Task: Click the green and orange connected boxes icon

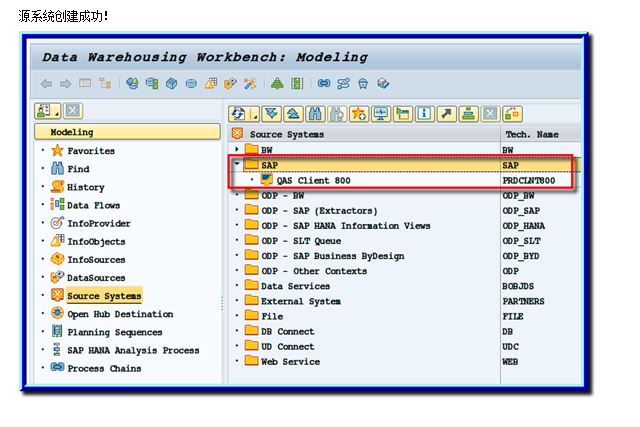Action: pyautogui.click(x=512, y=114)
